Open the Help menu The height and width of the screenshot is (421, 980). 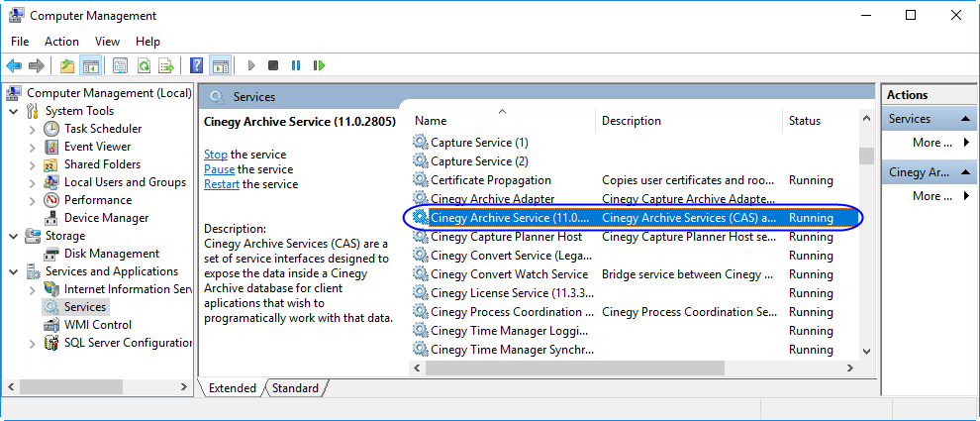tap(148, 42)
